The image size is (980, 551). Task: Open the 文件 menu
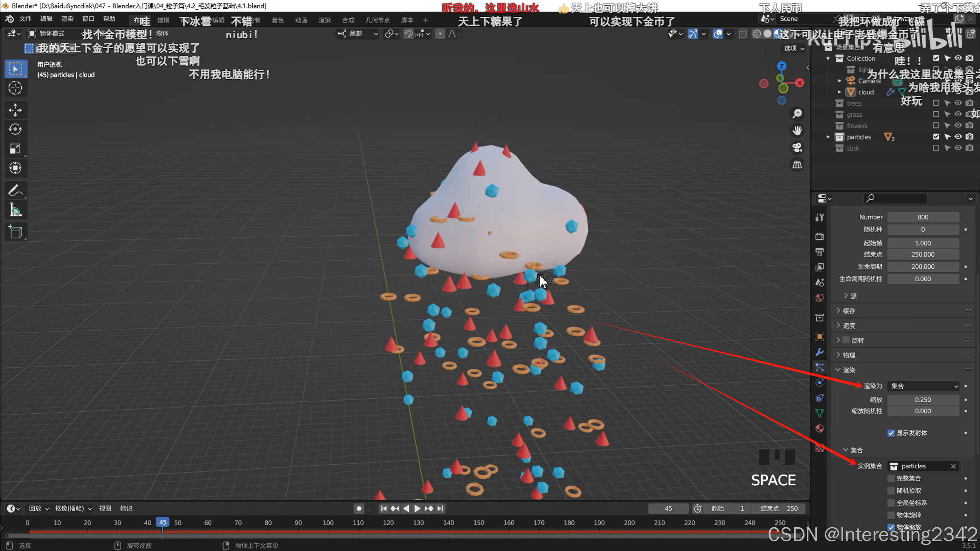click(25, 19)
